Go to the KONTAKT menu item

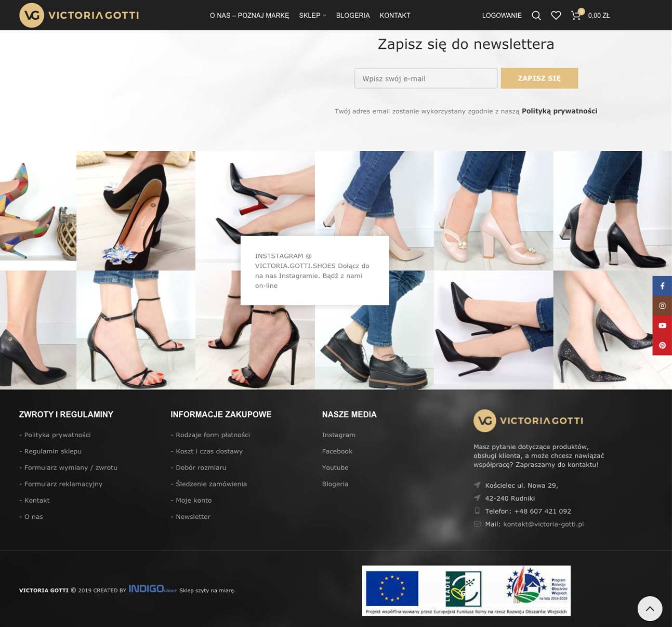click(x=394, y=16)
